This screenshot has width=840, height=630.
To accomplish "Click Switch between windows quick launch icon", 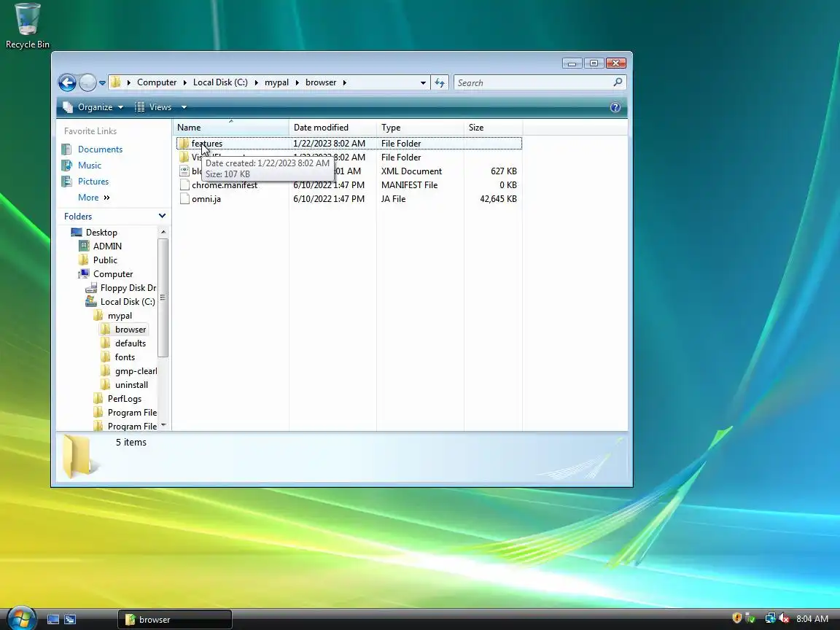I will 70,619.
